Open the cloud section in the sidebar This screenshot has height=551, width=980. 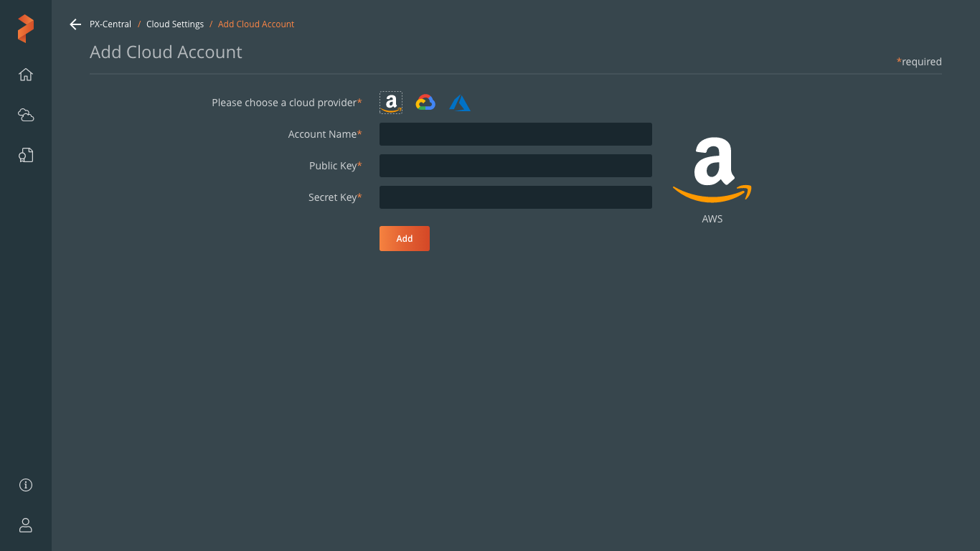point(26,115)
